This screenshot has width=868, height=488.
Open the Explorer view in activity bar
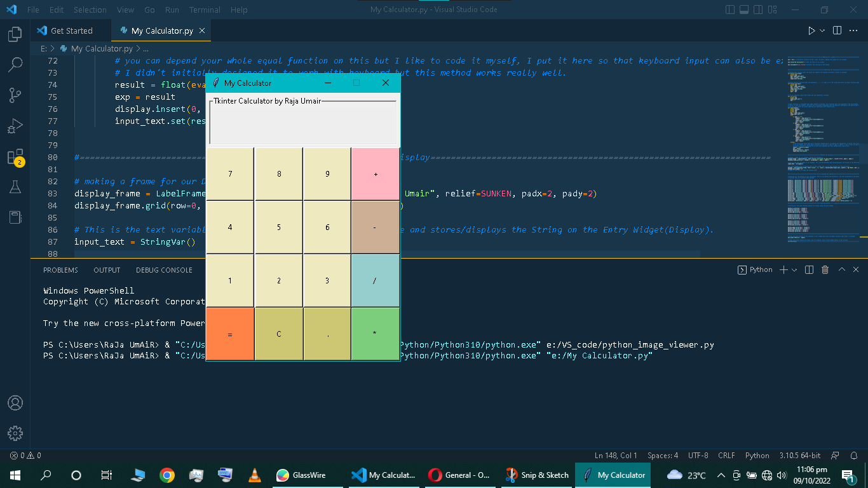(15, 34)
